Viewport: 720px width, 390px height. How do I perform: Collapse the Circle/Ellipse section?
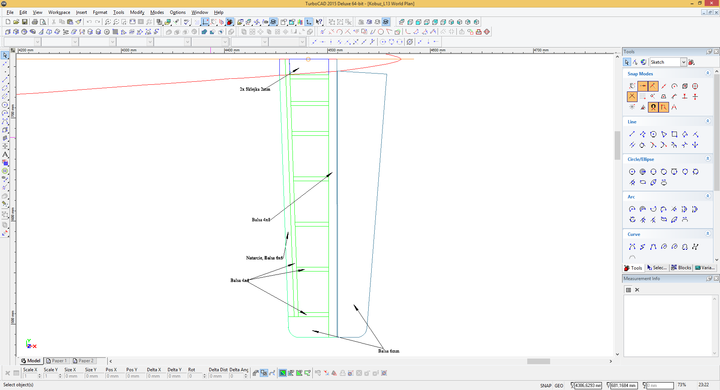708,159
